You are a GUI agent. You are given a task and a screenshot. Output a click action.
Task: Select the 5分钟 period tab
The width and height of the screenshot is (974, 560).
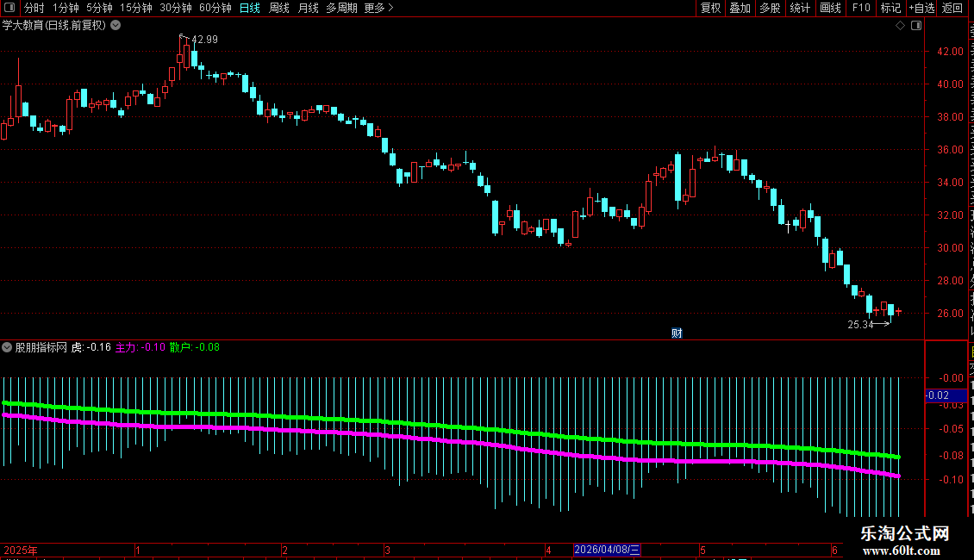pos(99,8)
